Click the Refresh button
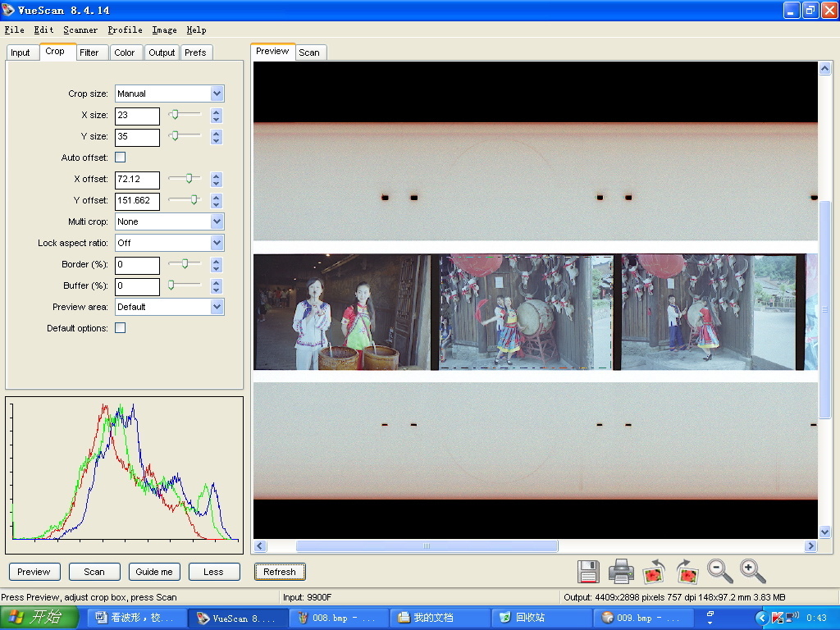 point(280,572)
